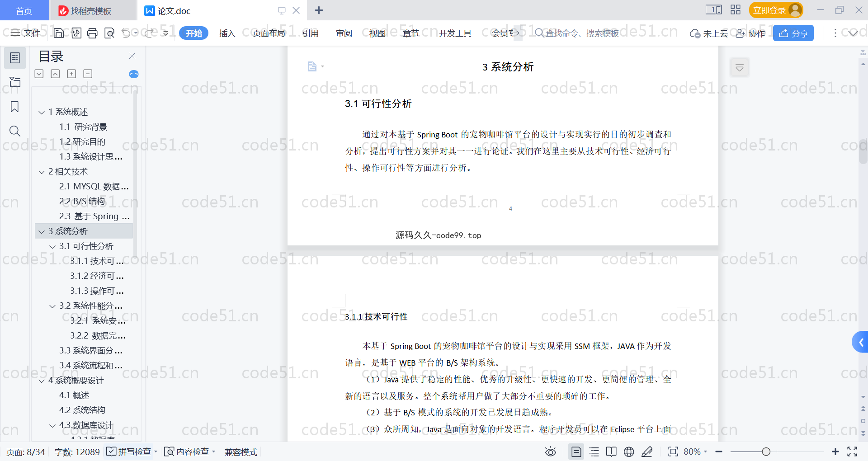
Task: Close the 目录 outline panel
Action: pyautogui.click(x=132, y=56)
